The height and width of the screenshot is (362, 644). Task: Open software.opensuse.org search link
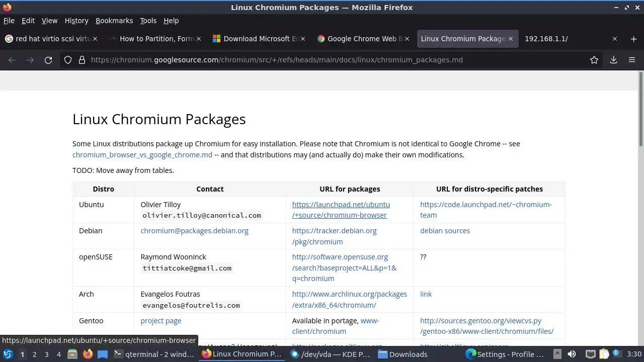coord(344,267)
